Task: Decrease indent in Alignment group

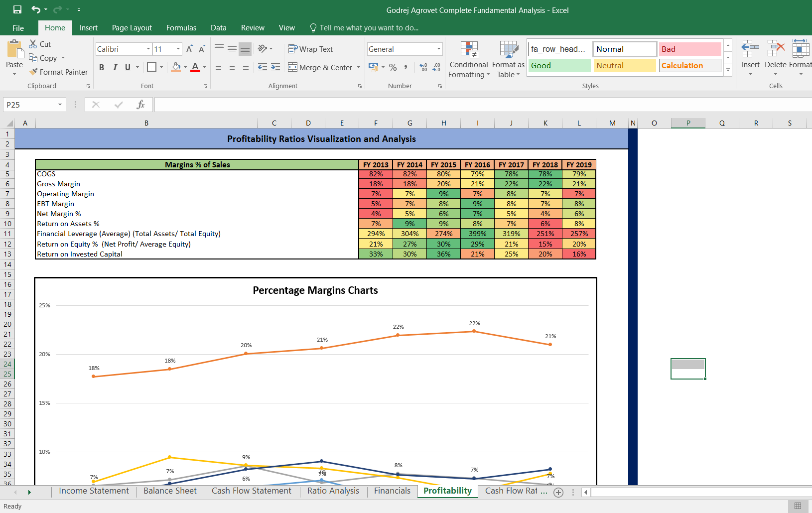Action: tap(263, 67)
